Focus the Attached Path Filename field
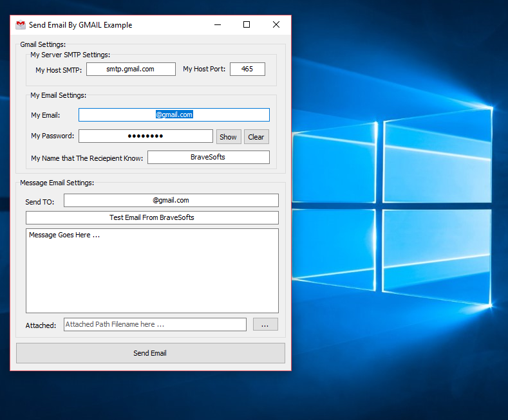508x420 pixels. 155,325
